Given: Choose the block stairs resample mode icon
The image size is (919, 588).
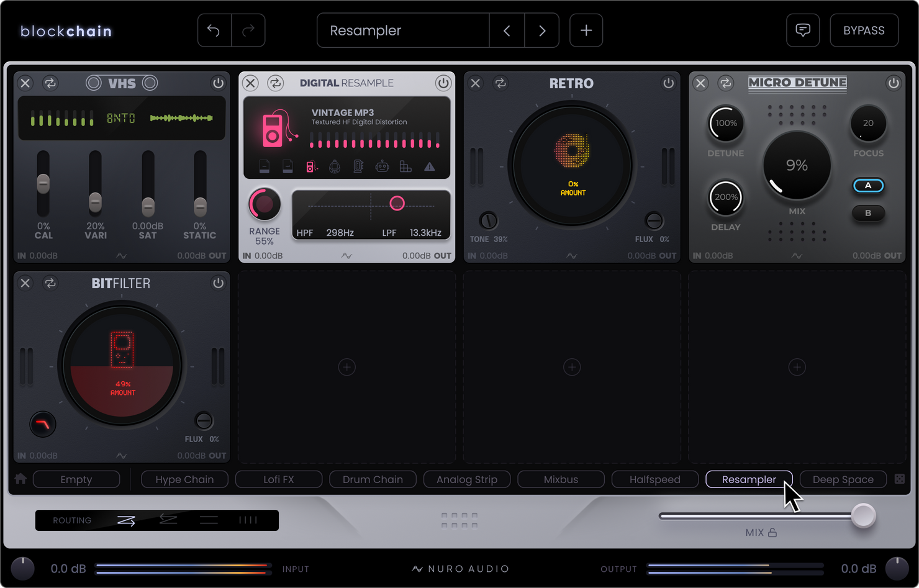Looking at the screenshot, I should (405, 166).
